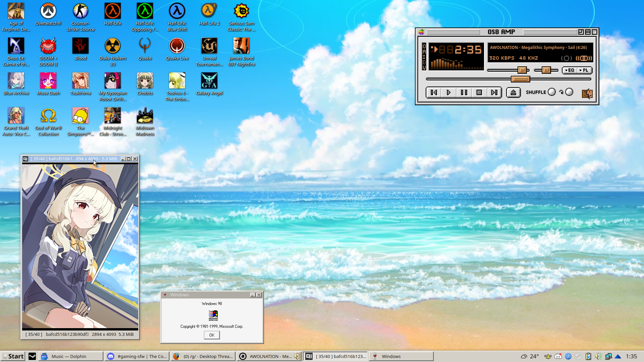Select the Serious Sam Classic icon

click(x=241, y=17)
